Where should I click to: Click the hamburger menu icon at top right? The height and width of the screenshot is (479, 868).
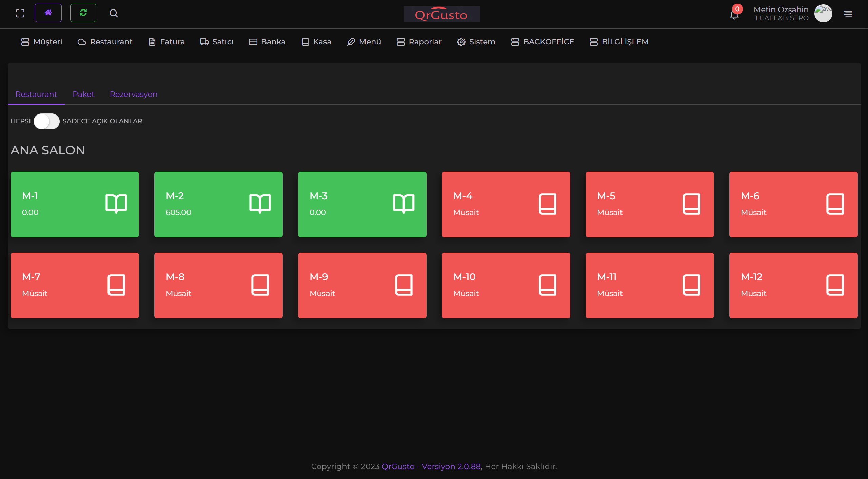click(x=848, y=14)
